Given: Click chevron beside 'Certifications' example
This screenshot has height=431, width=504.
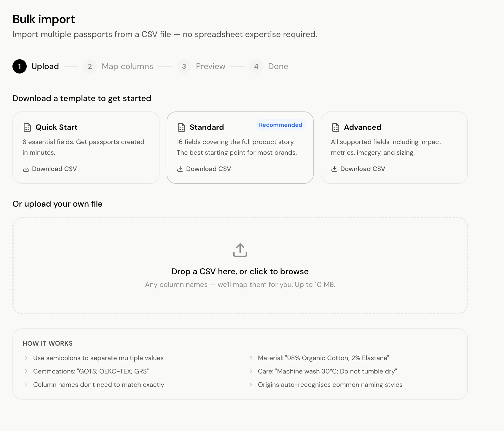Looking at the screenshot, I should coord(26,371).
